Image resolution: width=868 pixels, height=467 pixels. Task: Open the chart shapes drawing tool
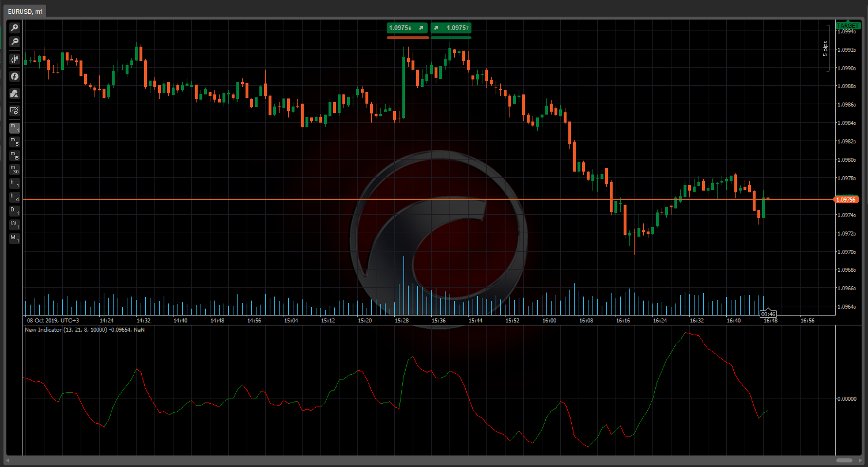point(14,93)
